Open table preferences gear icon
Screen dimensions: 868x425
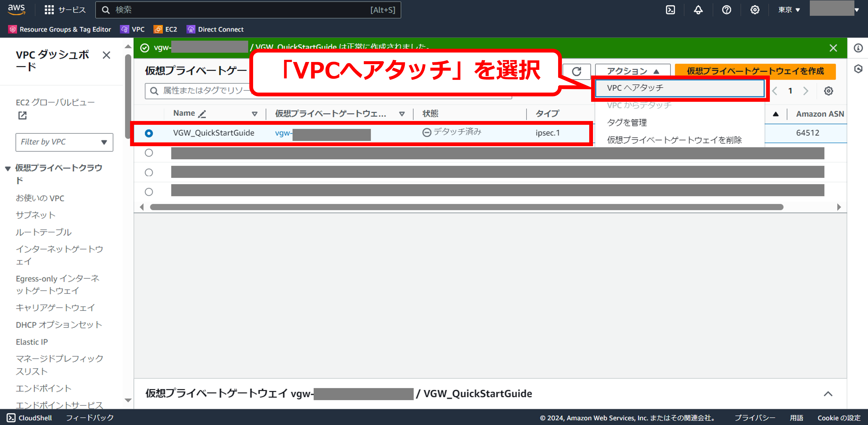(x=828, y=91)
